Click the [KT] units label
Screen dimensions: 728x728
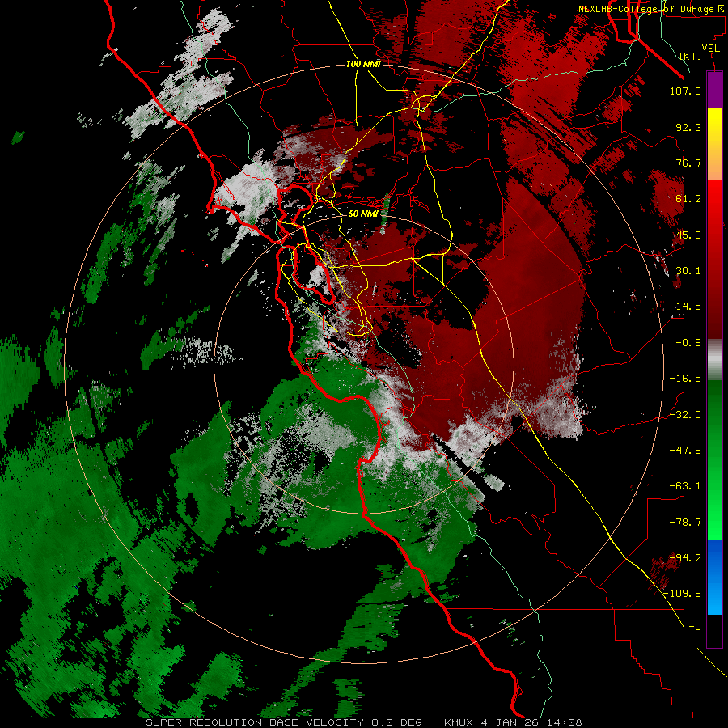(691, 56)
